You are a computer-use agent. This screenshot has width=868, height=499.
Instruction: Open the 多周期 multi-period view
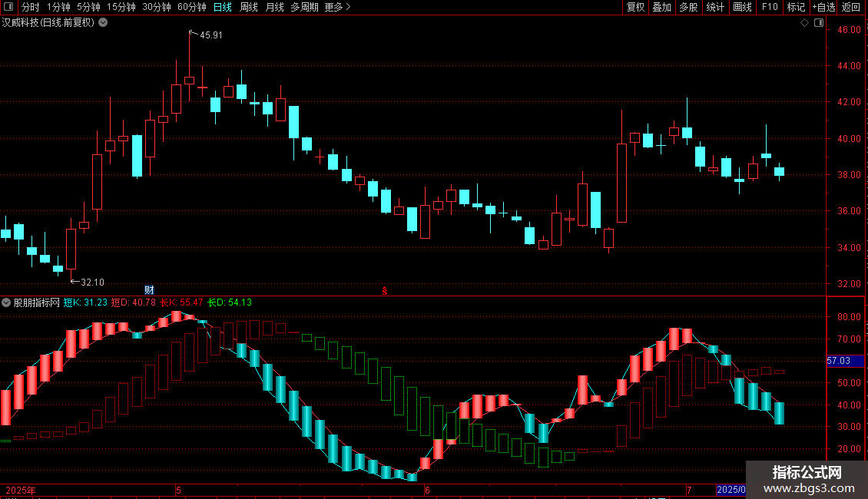[x=304, y=7]
